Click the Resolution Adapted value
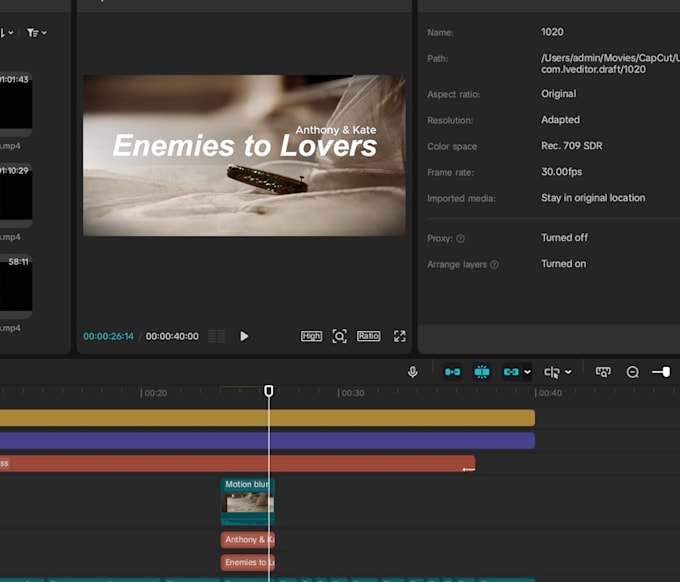 pos(560,120)
